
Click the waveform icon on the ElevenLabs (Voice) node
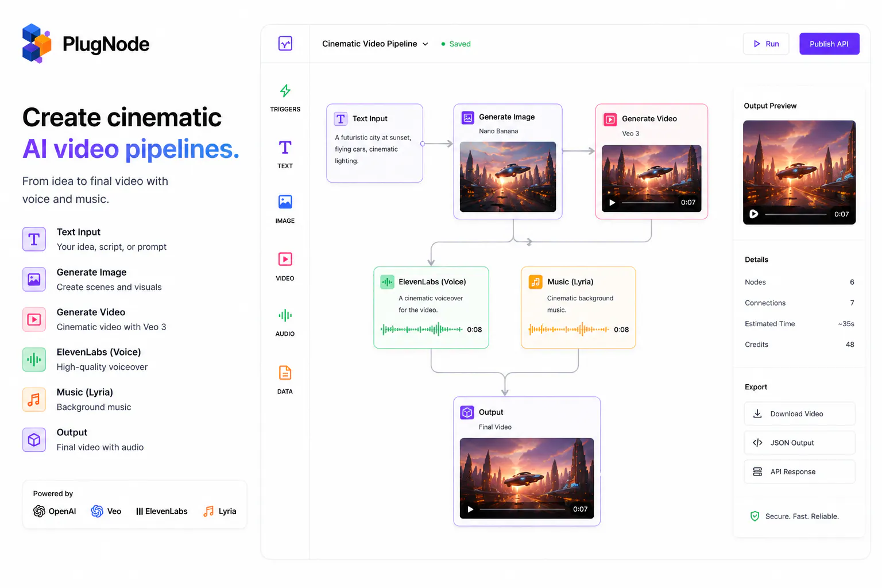[x=388, y=282]
